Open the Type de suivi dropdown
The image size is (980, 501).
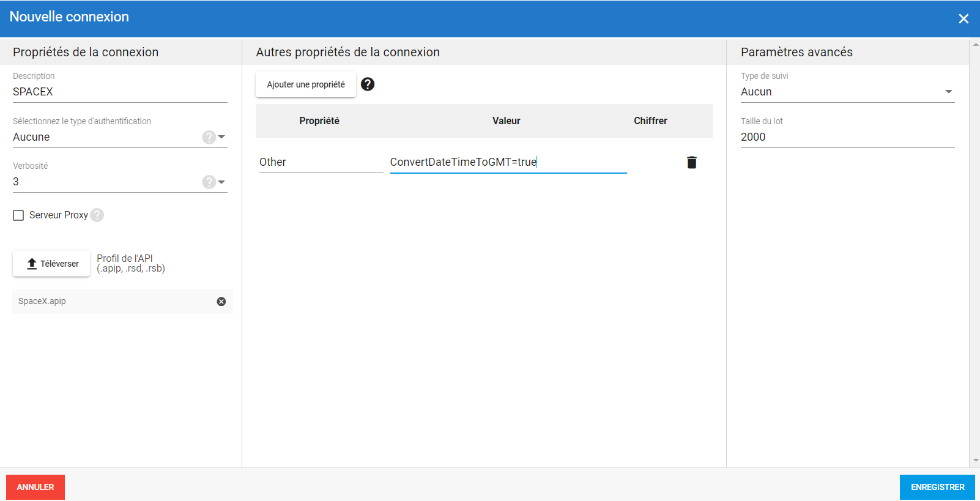[x=948, y=92]
